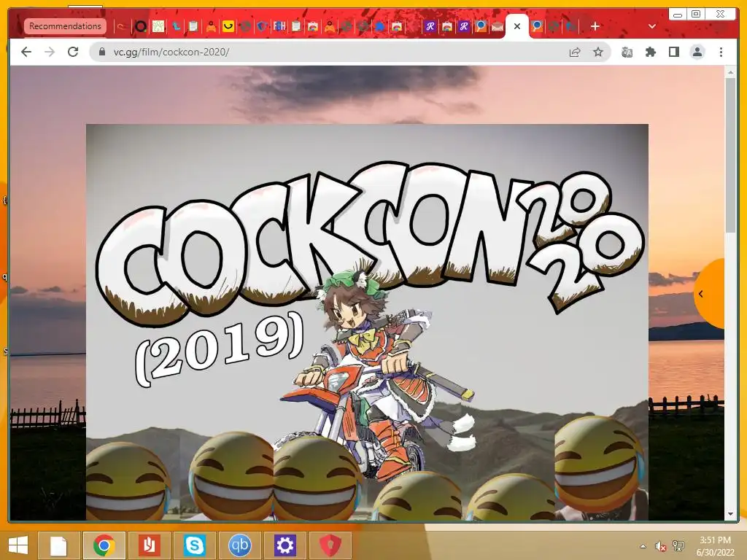Click the scrollbar up arrow
The height and width of the screenshot is (560, 747).
[x=730, y=72]
